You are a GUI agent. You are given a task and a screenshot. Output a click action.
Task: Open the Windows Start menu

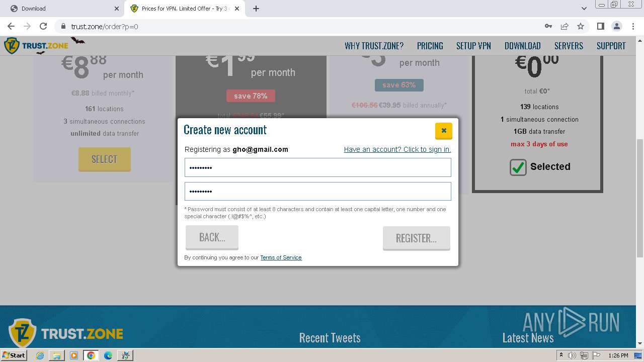(x=14, y=355)
